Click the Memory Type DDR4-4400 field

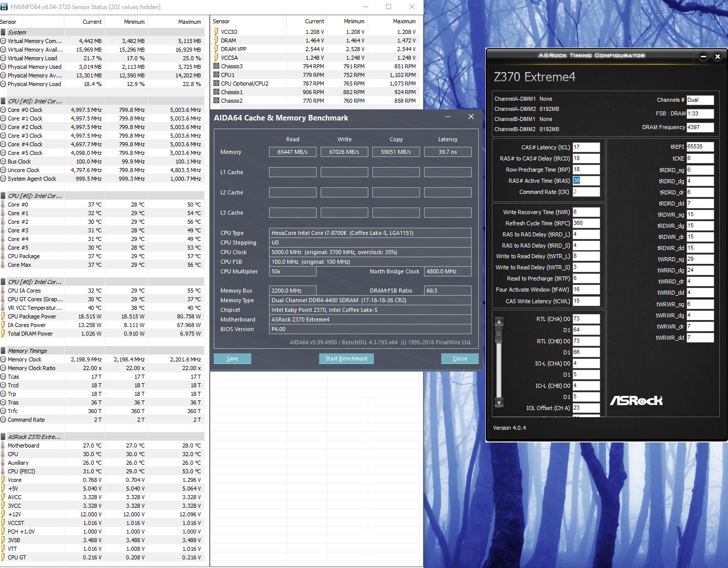coord(370,300)
